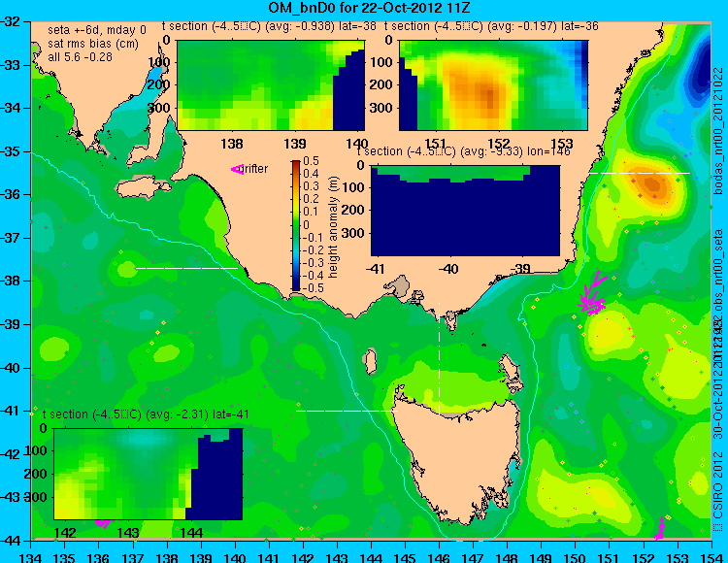Click the white dashed section line at 41°S

[x=347, y=411]
